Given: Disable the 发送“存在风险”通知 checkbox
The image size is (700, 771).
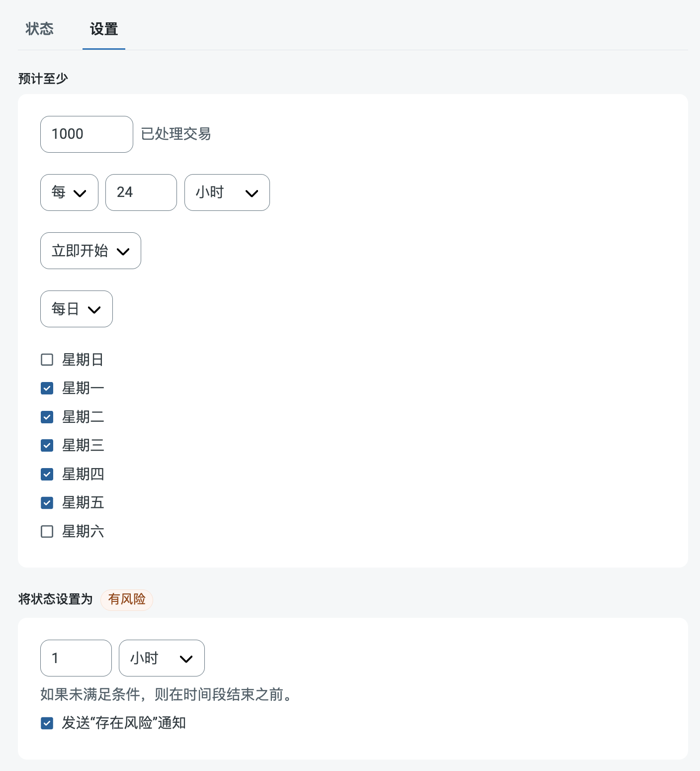Looking at the screenshot, I should (47, 723).
